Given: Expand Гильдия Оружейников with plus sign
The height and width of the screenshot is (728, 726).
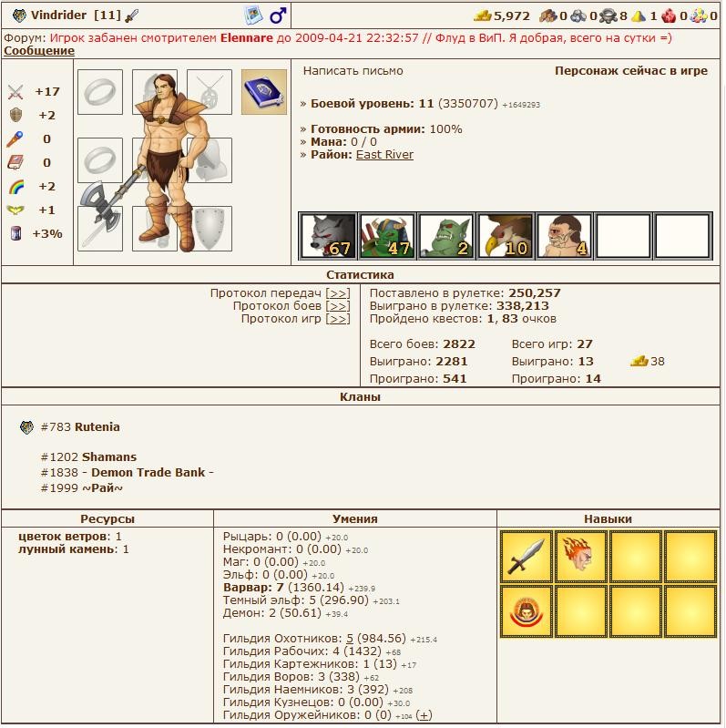Looking at the screenshot, I should 424,715.
